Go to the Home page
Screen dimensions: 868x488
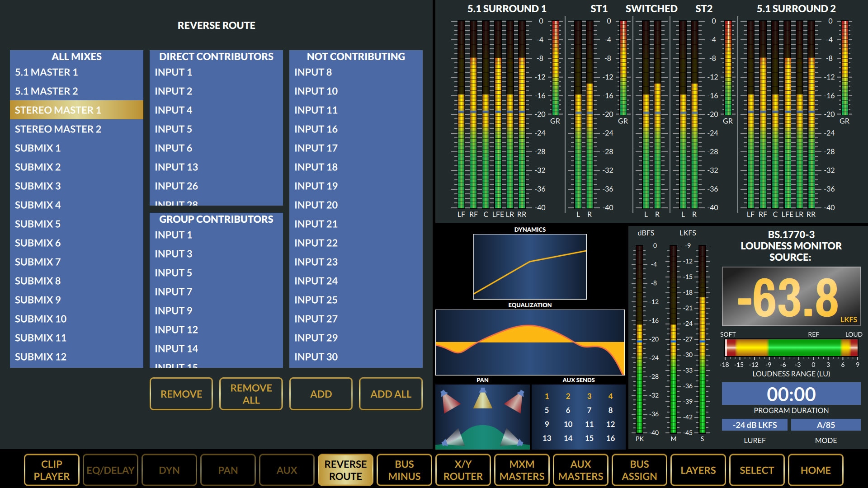[x=816, y=470]
